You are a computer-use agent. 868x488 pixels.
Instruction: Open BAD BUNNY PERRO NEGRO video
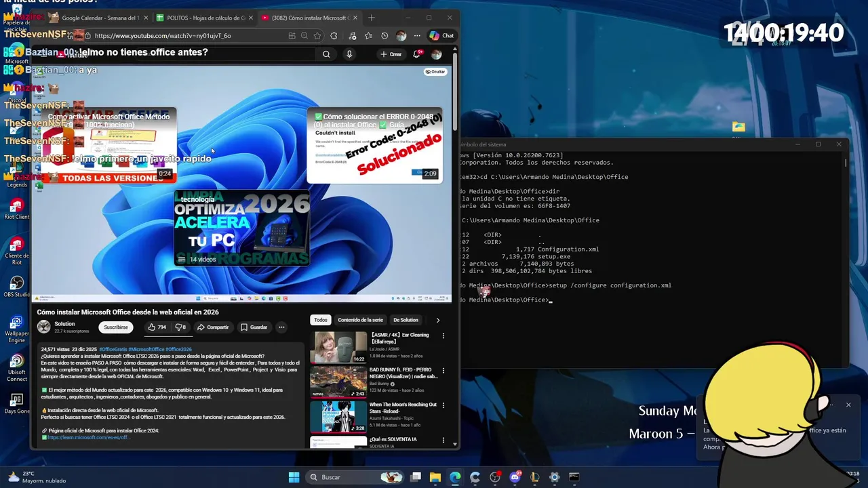pos(338,382)
